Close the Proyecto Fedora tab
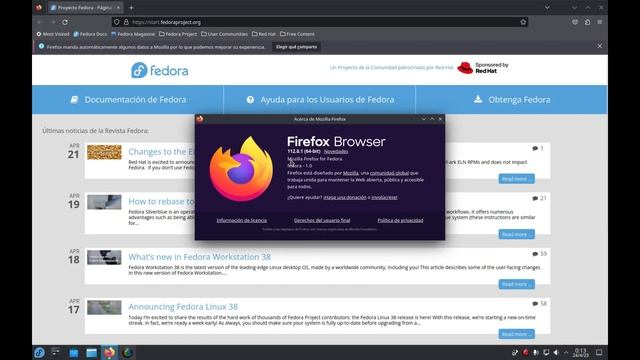Screen dimensions: 640x360 click(x=118, y=7)
